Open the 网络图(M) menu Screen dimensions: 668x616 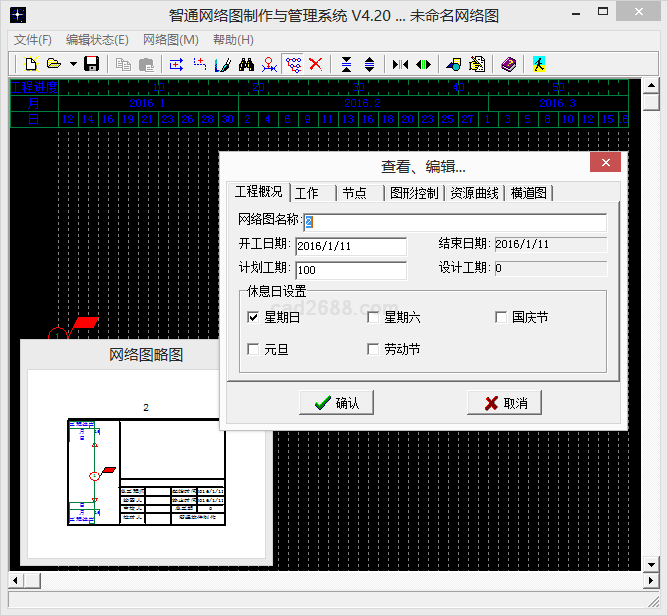coord(171,40)
